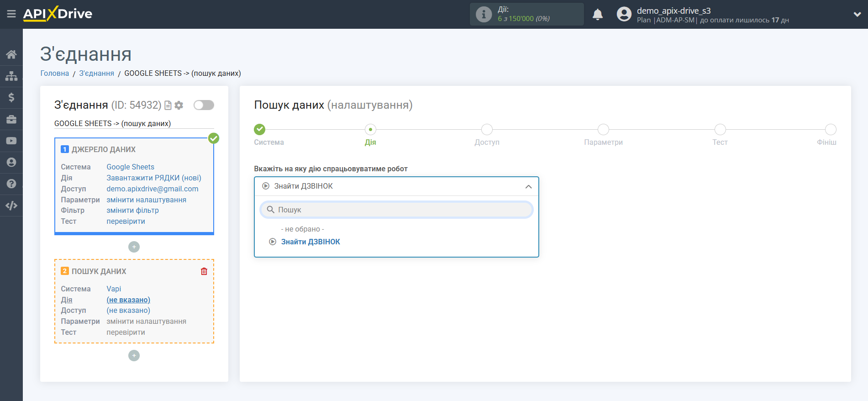Select Знайти ДЗВІНОК option in list
Viewport: 868px width, 401px height.
(310, 242)
